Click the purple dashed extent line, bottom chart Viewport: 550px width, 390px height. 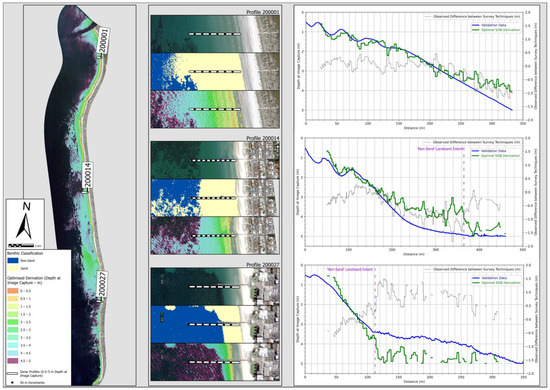click(x=375, y=321)
